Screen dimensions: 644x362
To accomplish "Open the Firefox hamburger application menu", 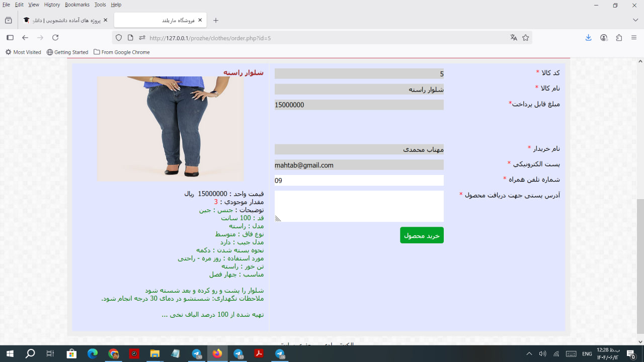I will coord(634,38).
